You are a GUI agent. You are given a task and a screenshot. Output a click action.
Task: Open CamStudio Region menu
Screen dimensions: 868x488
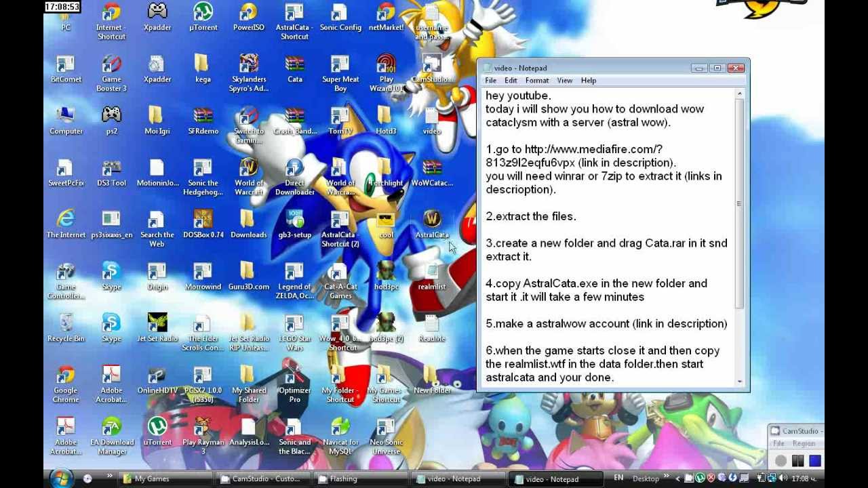click(x=804, y=443)
